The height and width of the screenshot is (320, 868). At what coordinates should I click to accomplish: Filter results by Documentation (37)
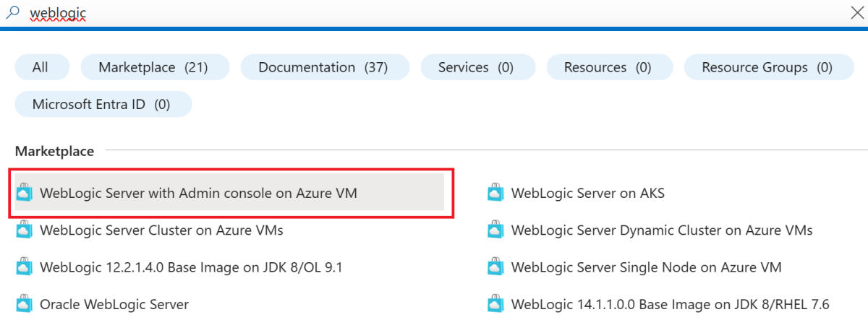325,67
